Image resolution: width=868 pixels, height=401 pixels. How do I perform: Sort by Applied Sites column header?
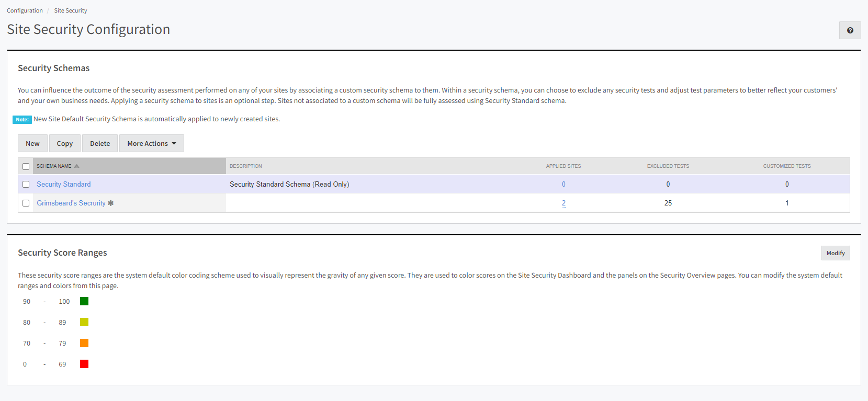563,166
